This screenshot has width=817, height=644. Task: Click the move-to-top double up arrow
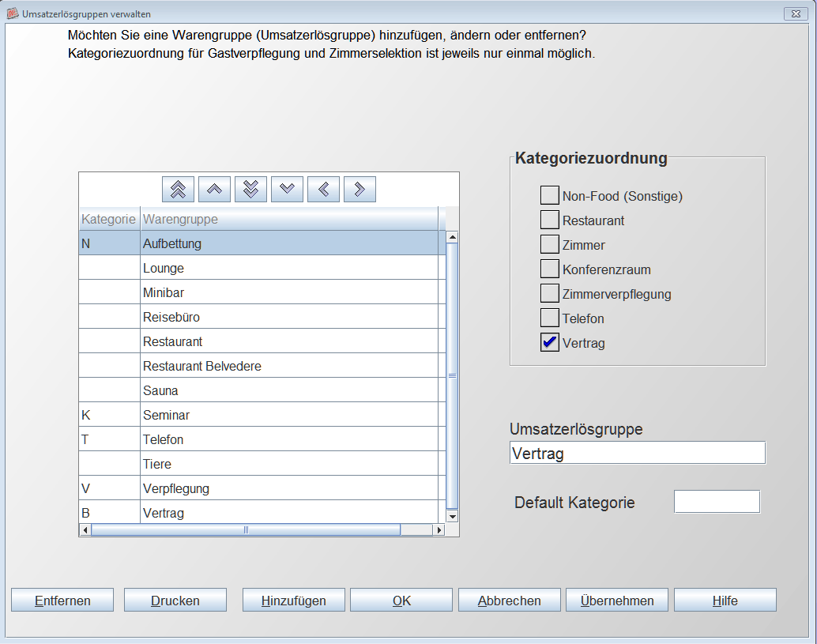click(x=179, y=189)
